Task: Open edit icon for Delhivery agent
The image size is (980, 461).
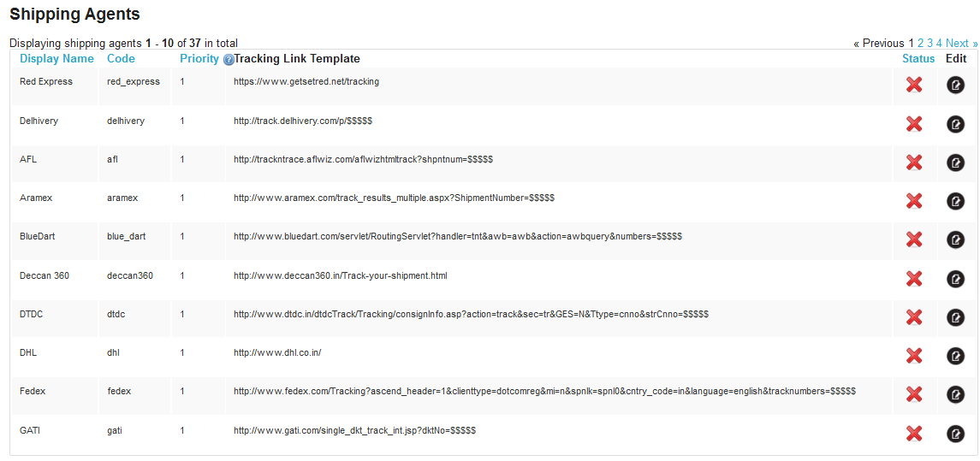Action: click(955, 124)
